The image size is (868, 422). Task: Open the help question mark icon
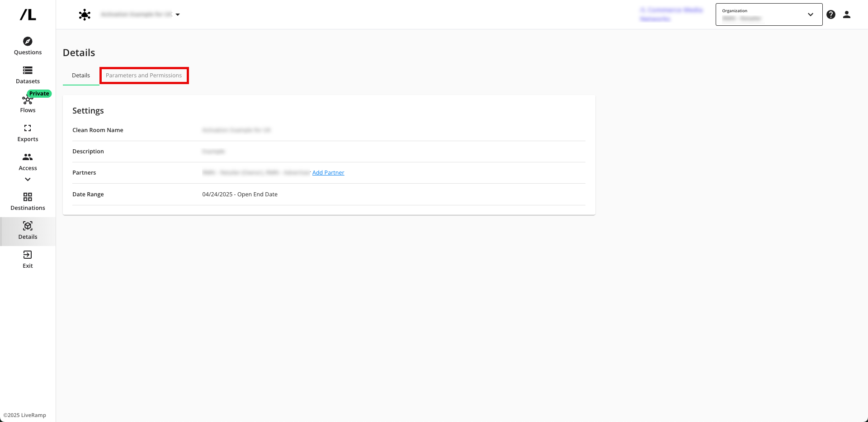click(830, 15)
